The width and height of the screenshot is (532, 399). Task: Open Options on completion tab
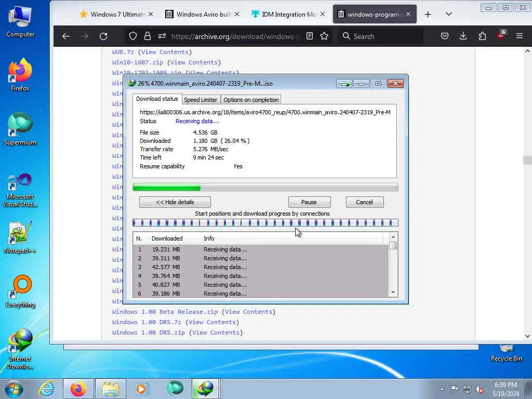coord(251,100)
